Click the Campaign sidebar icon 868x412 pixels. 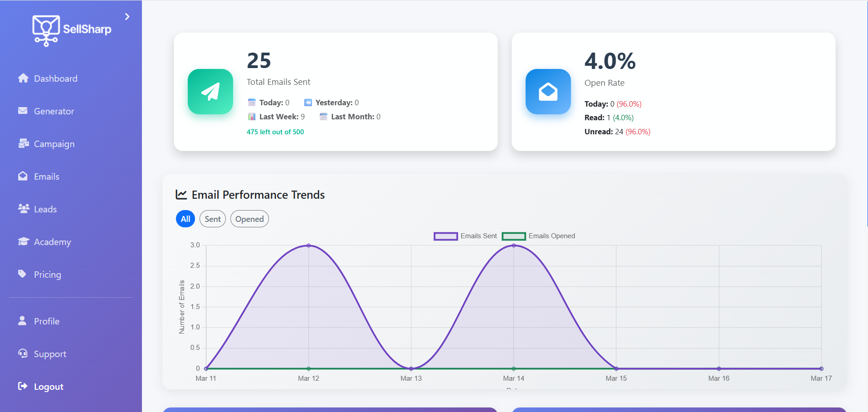pos(23,143)
